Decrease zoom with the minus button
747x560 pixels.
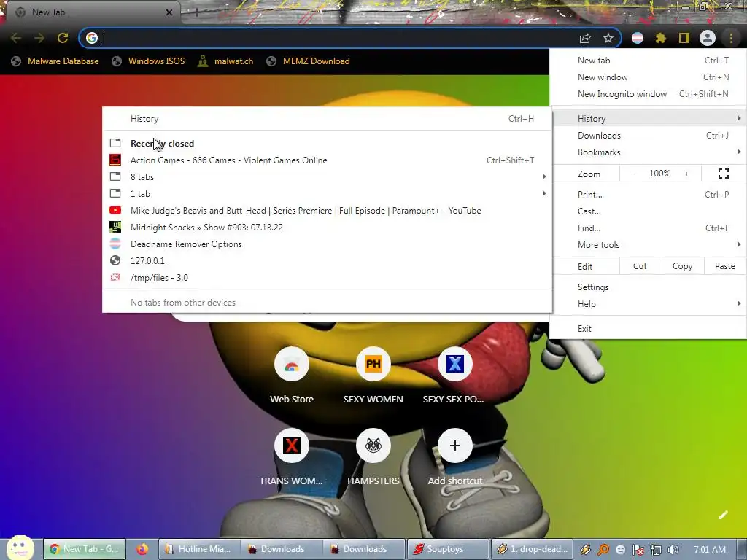click(632, 174)
